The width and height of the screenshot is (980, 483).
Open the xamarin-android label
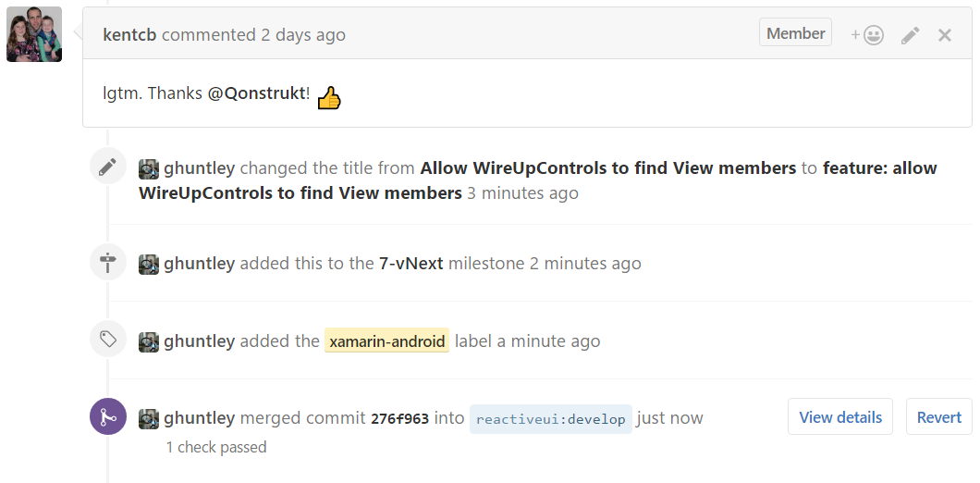tap(386, 341)
